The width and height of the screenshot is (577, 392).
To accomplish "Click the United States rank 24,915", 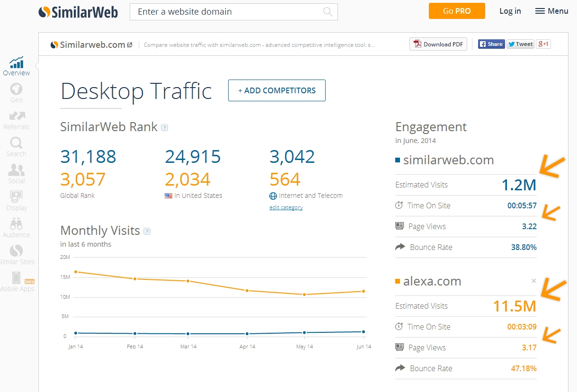I will point(193,157).
